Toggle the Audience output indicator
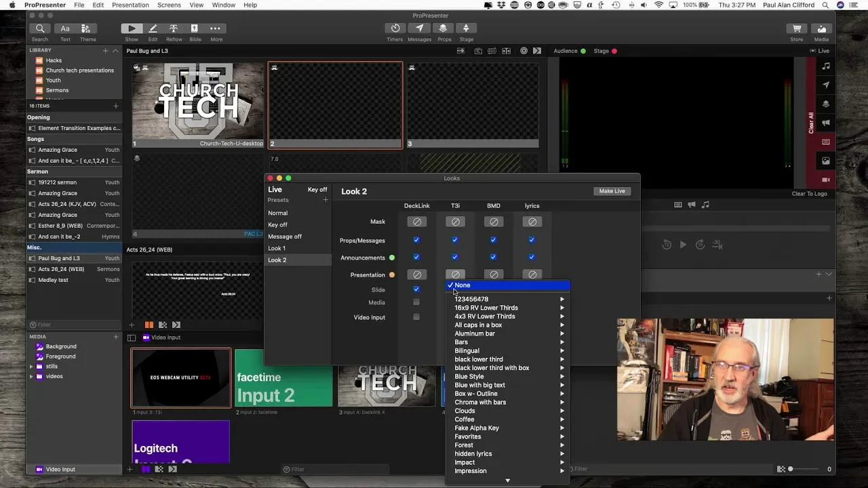 [583, 51]
